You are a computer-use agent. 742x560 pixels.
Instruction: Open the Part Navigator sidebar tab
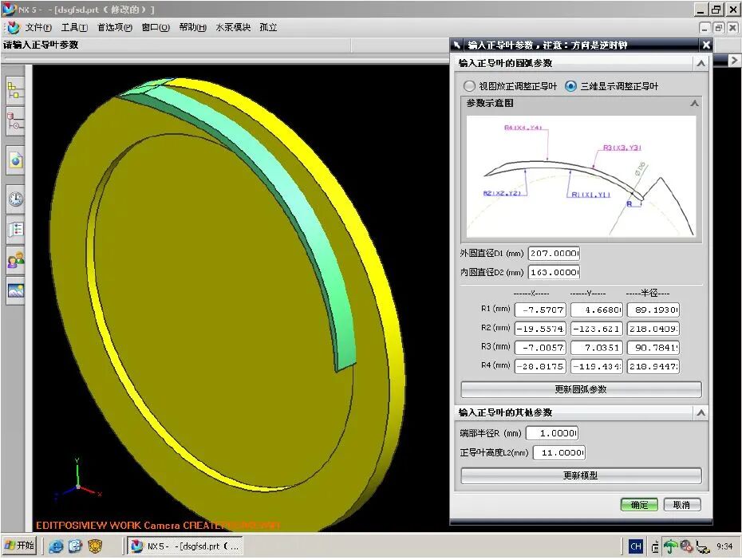[x=15, y=121]
